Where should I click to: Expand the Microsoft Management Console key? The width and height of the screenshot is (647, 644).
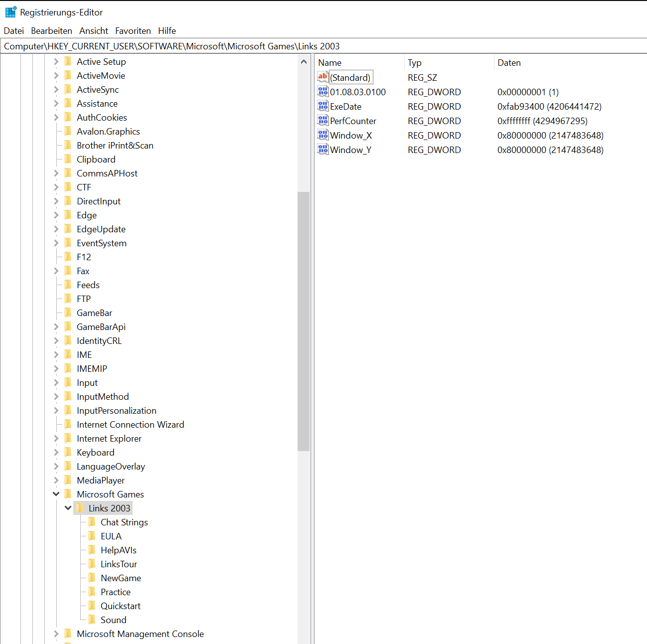[x=56, y=634]
